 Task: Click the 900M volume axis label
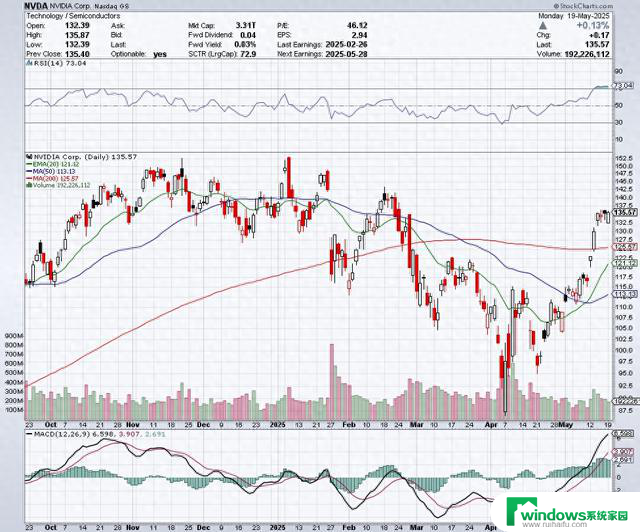[x=13, y=336]
